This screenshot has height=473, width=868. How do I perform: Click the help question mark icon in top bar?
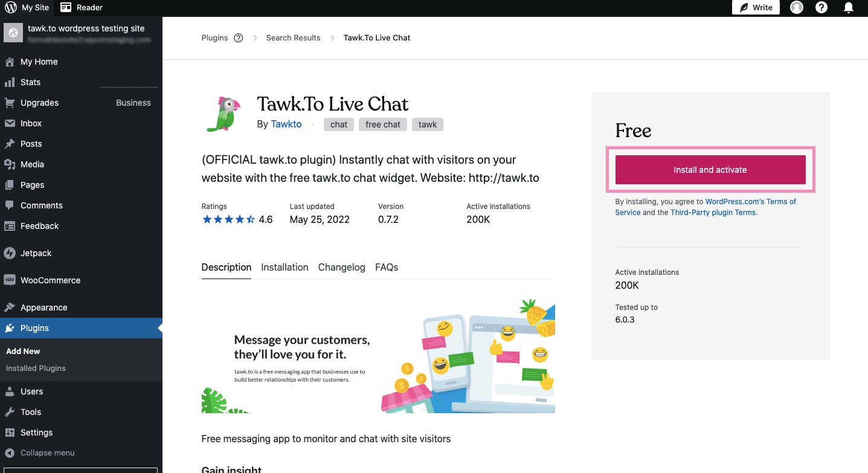point(821,7)
